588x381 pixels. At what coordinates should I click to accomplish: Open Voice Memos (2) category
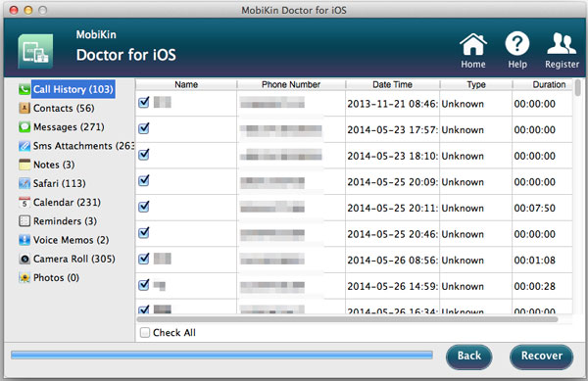72,240
